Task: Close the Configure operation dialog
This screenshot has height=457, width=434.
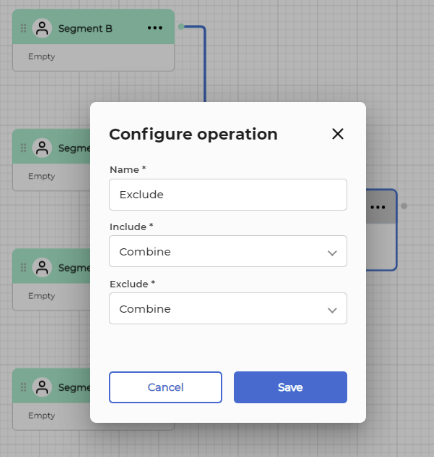Action: tap(338, 134)
